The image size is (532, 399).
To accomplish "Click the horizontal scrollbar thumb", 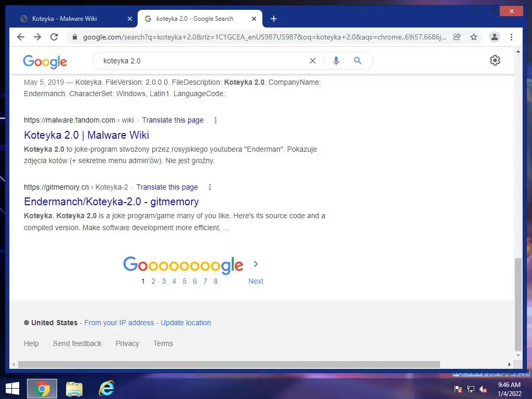I will [229, 364].
